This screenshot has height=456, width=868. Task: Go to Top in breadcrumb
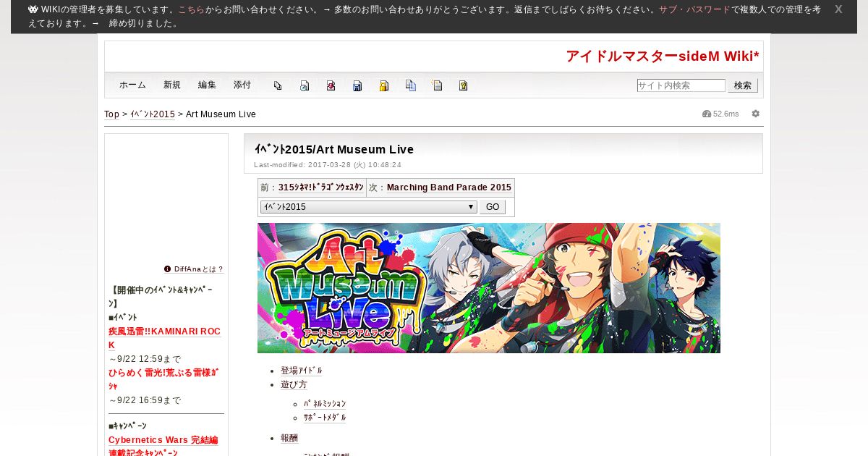[x=111, y=114]
